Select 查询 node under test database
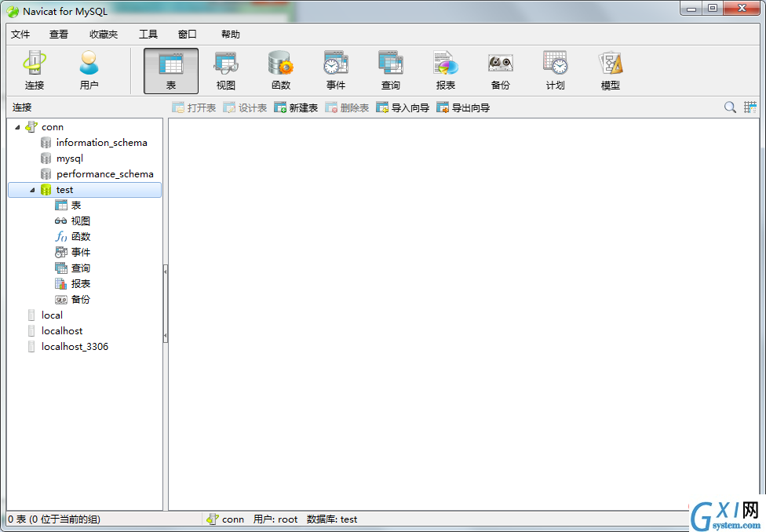This screenshot has height=532, width=766. 81,268
